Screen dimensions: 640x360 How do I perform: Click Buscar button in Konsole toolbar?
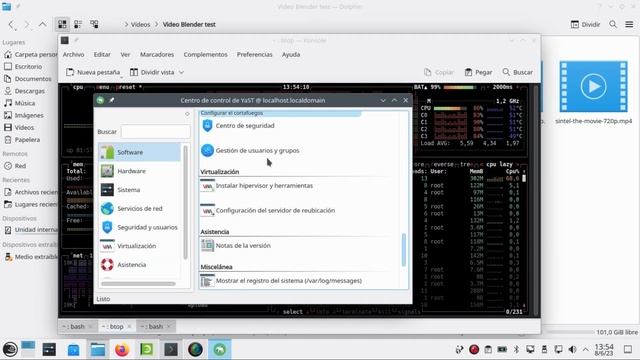pyautogui.click(x=518, y=72)
